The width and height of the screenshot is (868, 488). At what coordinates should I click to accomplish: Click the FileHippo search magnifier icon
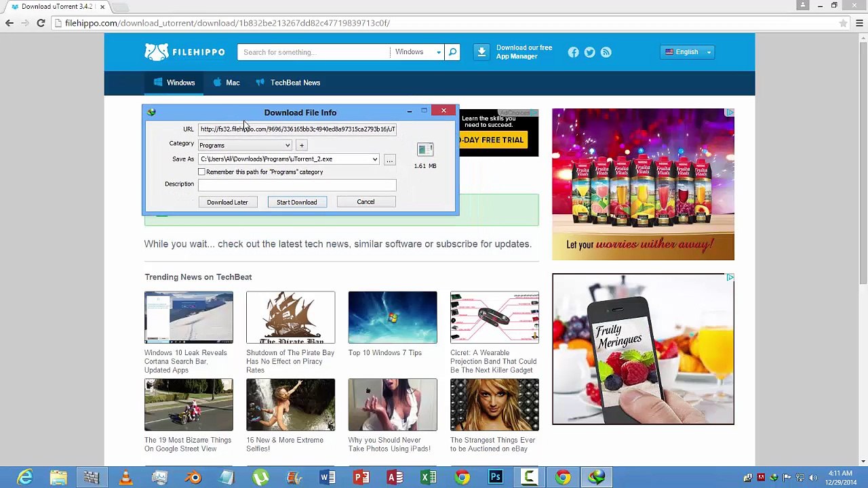[x=452, y=52]
